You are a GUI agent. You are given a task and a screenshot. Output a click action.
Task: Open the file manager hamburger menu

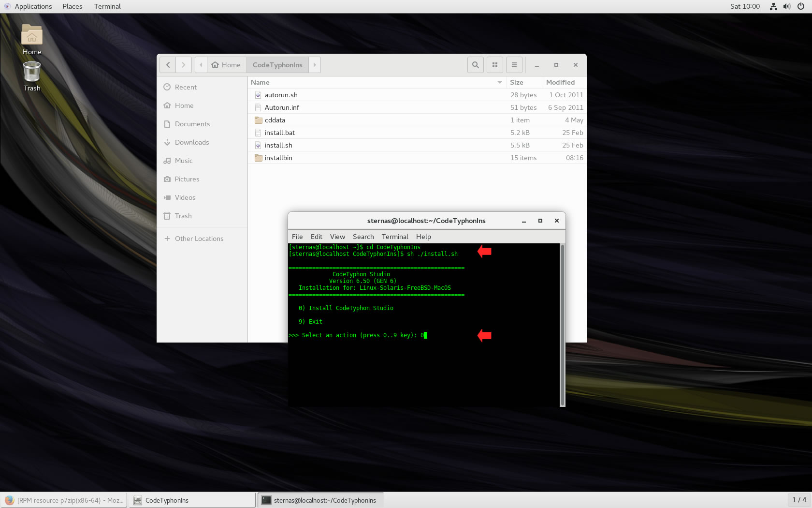(x=514, y=65)
